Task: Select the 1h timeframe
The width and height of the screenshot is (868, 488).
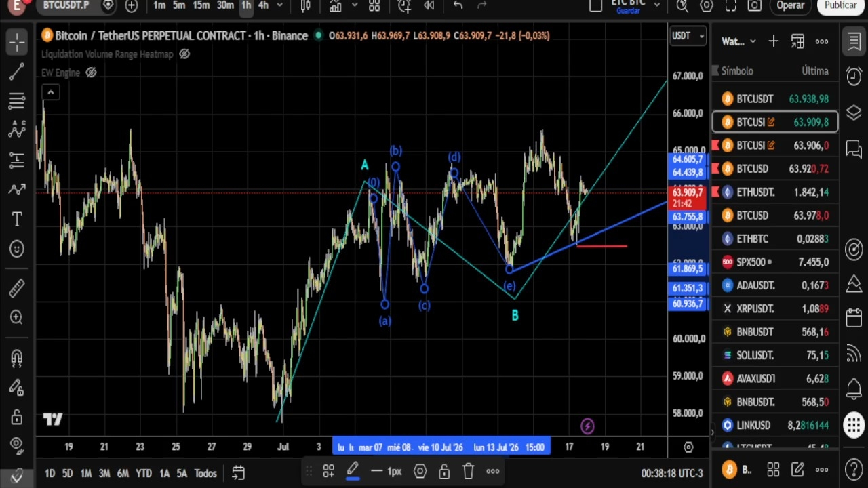Action: coord(246,5)
